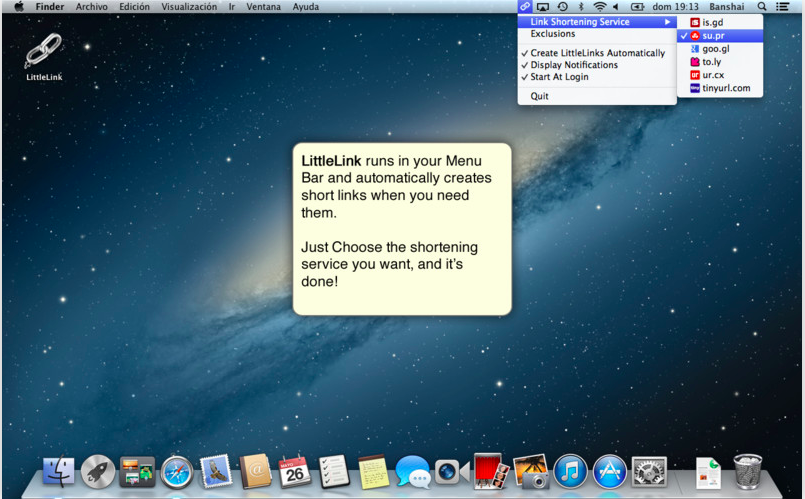Open yellow Notes icon in Dock
Image resolution: width=805 pixels, height=499 pixels.
(x=373, y=471)
